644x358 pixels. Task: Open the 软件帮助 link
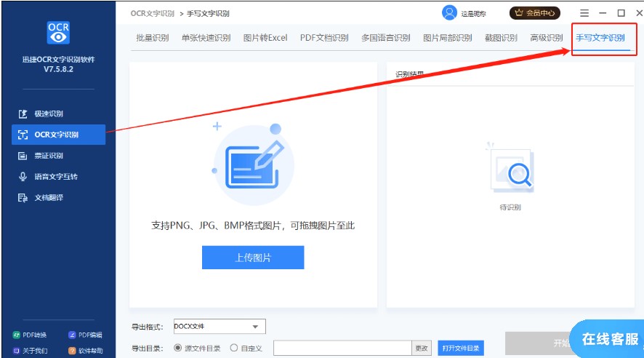coord(86,351)
